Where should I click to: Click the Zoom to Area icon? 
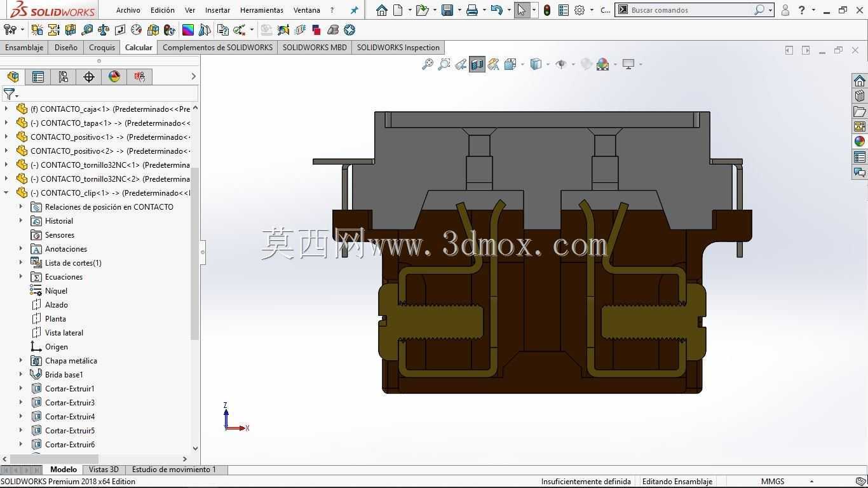pyautogui.click(x=444, y=64)
